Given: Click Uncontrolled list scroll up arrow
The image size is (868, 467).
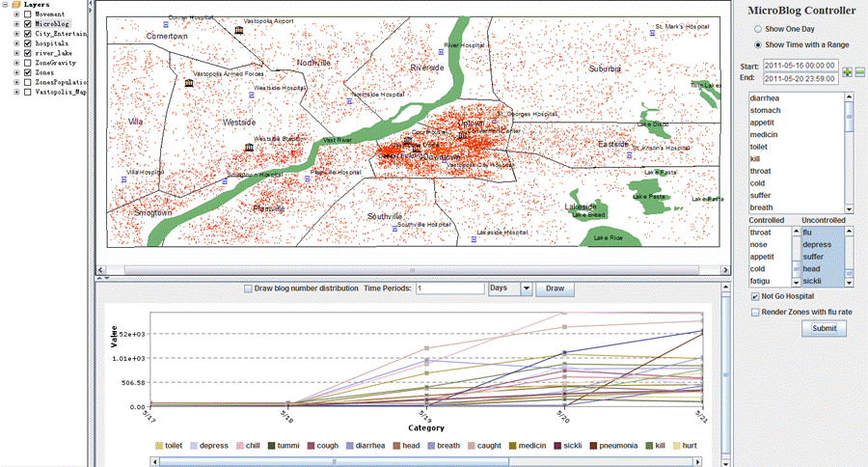Looking at the screenshot, I should pos(849,231).
